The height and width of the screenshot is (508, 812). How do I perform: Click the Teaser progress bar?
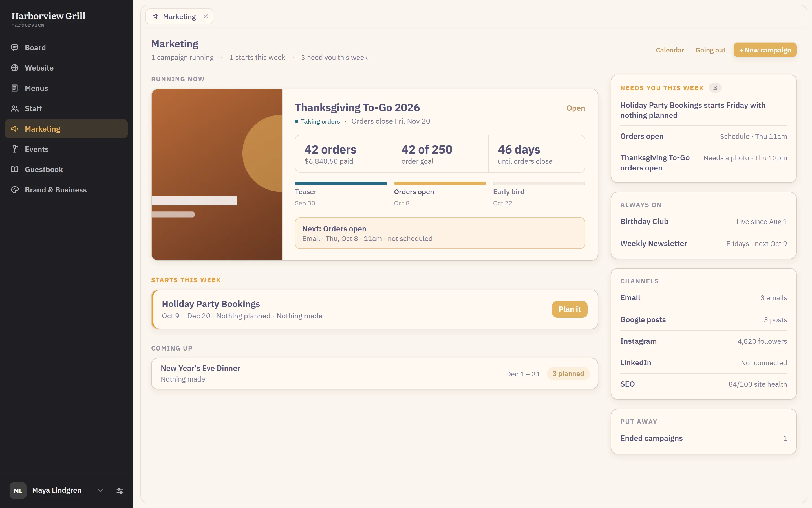[341, 183]
